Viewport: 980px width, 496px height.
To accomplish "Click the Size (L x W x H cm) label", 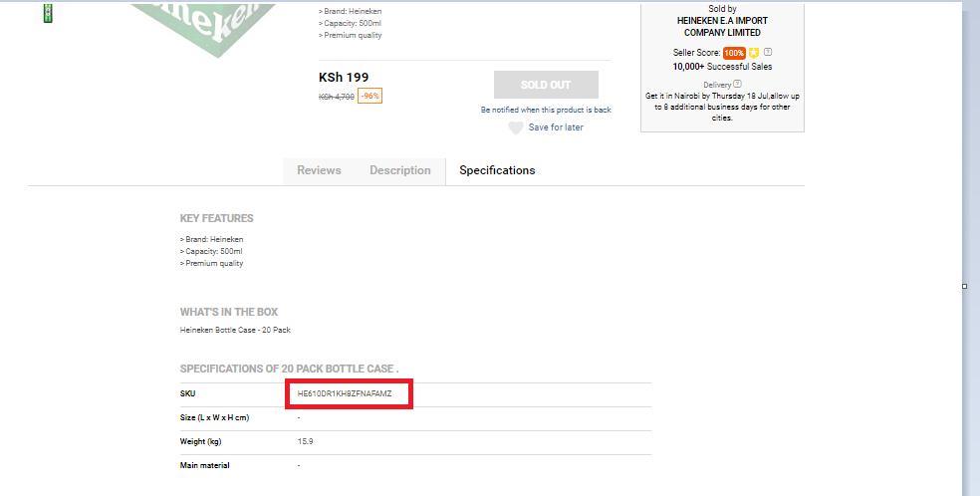I will 214,417.
